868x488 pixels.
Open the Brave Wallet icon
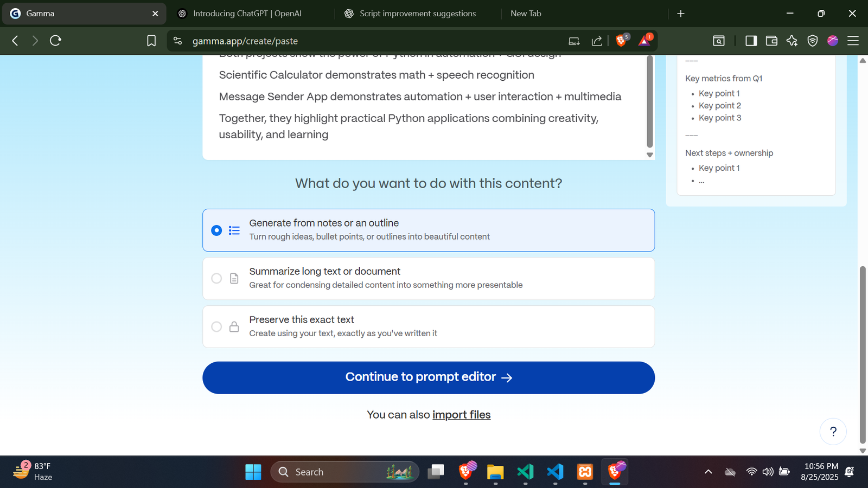point(771,41)
